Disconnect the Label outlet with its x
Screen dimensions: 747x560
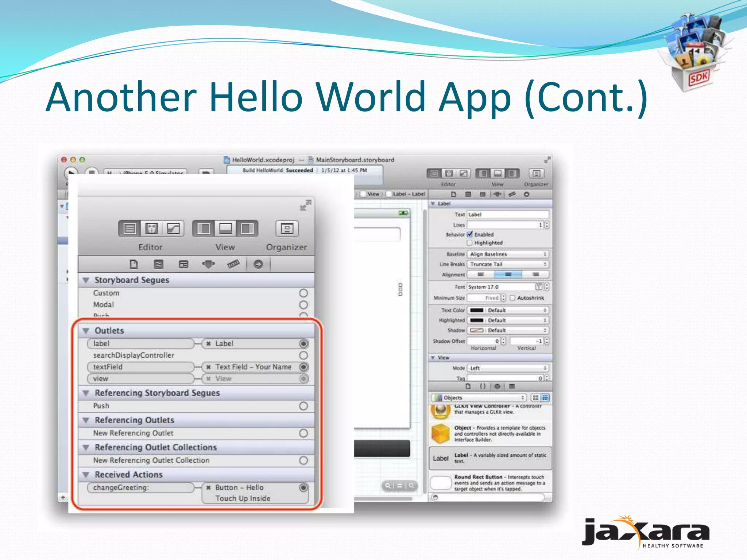[209, 344]
